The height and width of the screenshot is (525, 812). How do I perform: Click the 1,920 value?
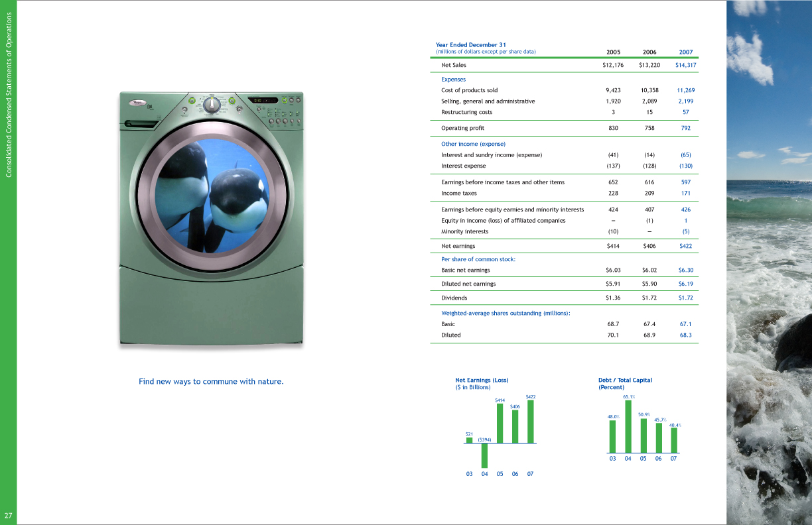[x=614, y=101]
